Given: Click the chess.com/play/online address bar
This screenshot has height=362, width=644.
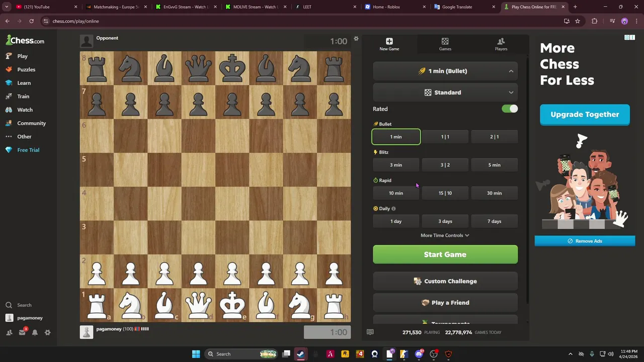Looking at the screenshot, I should tap(302, 21).
